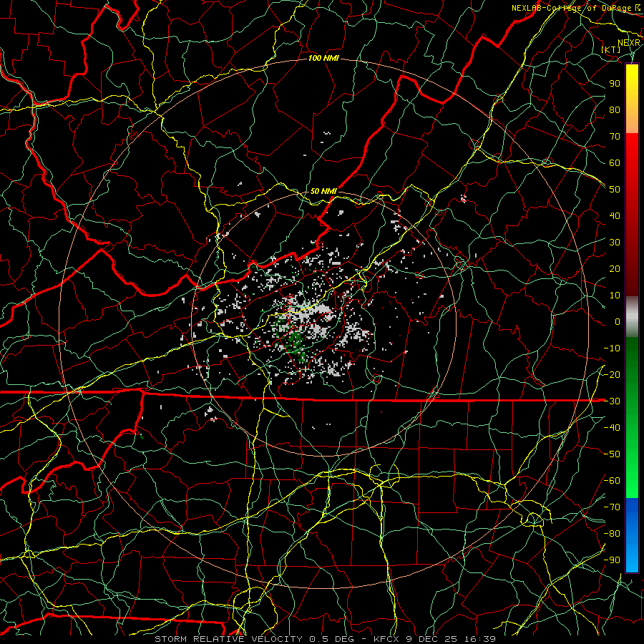Screen dimensions: 644x644
Task: Click the "-80" value on the velocity scale
Action: (612, 534)
